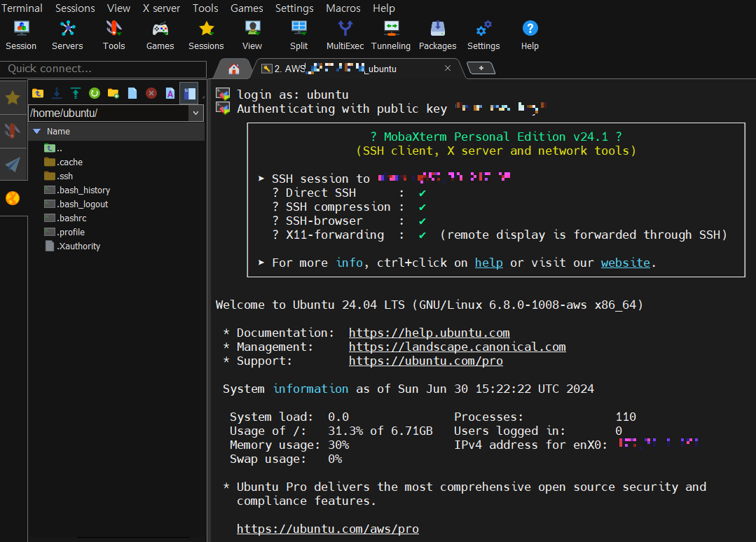Open the help.ubuntu.com documentation link

pyautogui.click(x=429, y=333)
